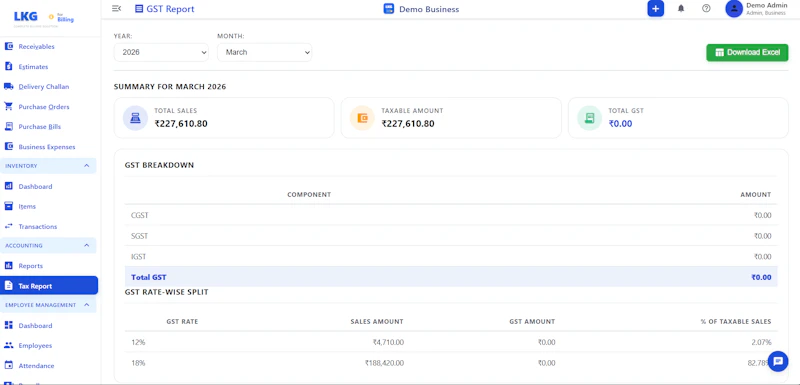Open the Demo Admin profile avatar
The image size is (800, 385).
click(734, 9)
